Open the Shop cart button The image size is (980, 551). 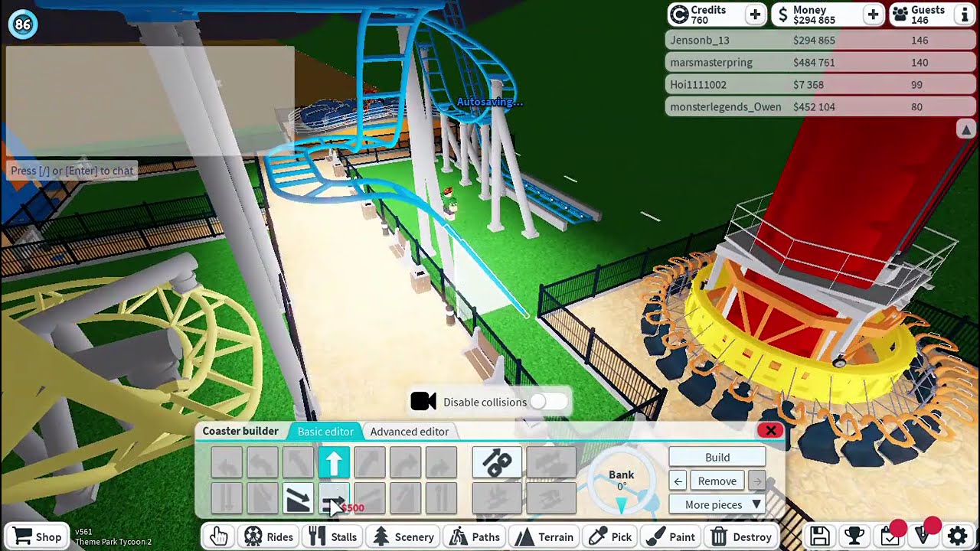coord(36,536)
